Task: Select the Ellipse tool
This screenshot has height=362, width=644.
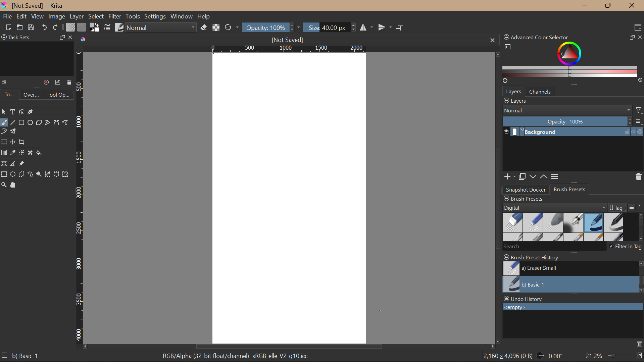Action: [30, 123]
